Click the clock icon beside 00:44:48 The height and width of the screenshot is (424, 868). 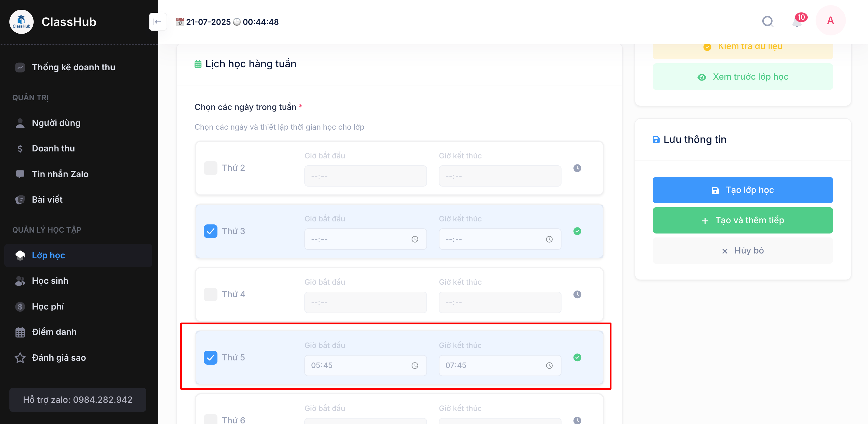tap(237, 22)
